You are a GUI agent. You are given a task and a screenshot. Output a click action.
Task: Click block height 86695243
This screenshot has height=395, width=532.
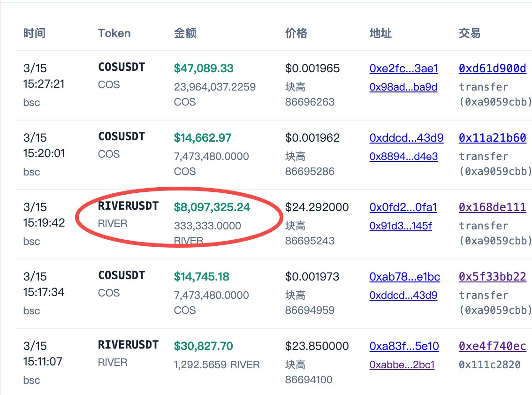[310, 241]
